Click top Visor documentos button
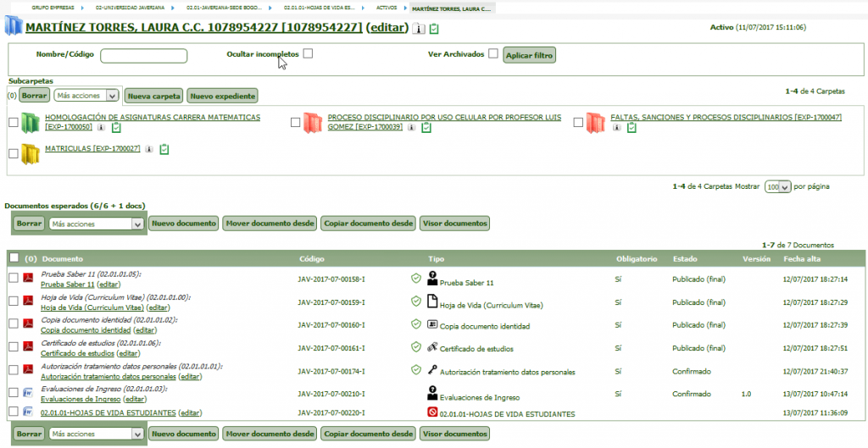Viewport: 868px width, 448px height. coord(454,224)
